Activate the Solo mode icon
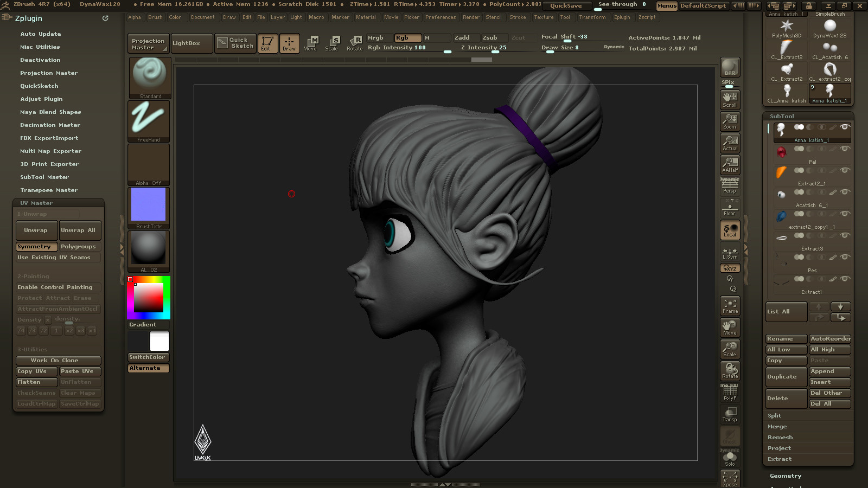 tap(730, 458)
